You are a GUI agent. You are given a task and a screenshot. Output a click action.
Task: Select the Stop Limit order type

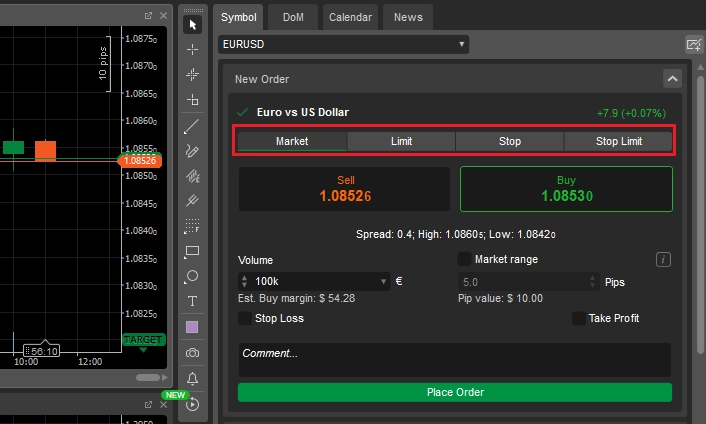point(619,141)
